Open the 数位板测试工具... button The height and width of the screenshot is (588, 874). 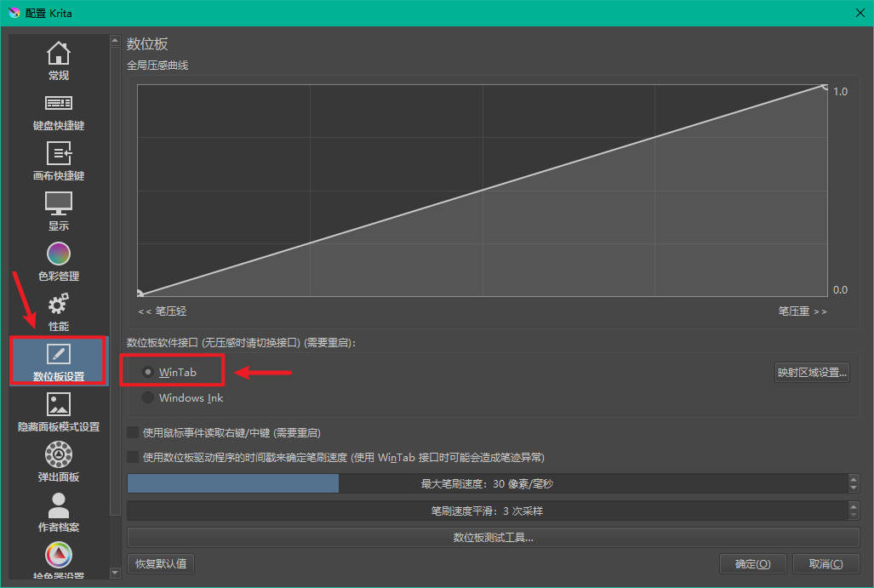(x=494, y=537)
